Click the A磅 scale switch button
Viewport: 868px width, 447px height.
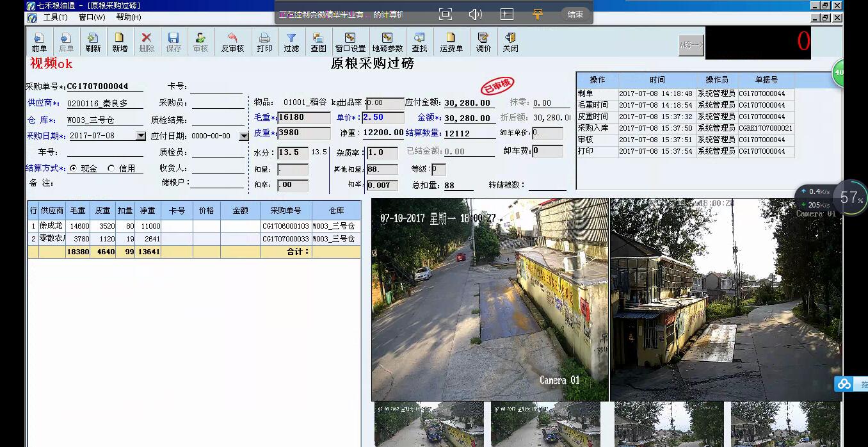tap(691, 45)
